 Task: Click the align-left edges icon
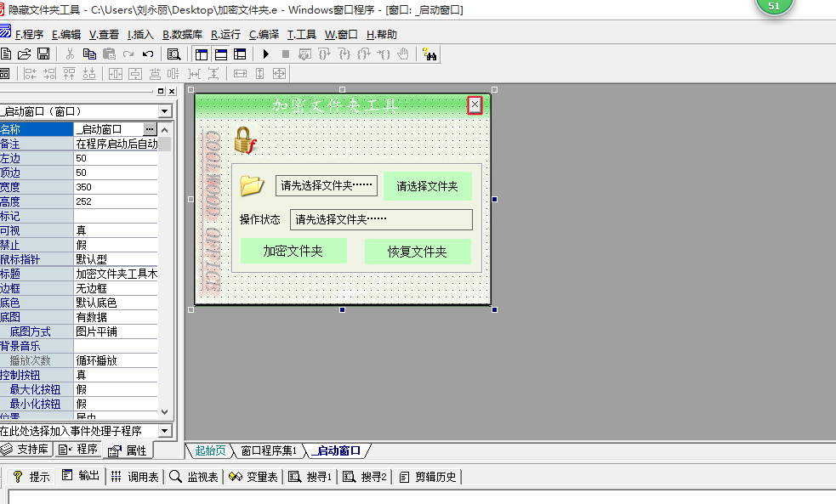coord(31,74)
